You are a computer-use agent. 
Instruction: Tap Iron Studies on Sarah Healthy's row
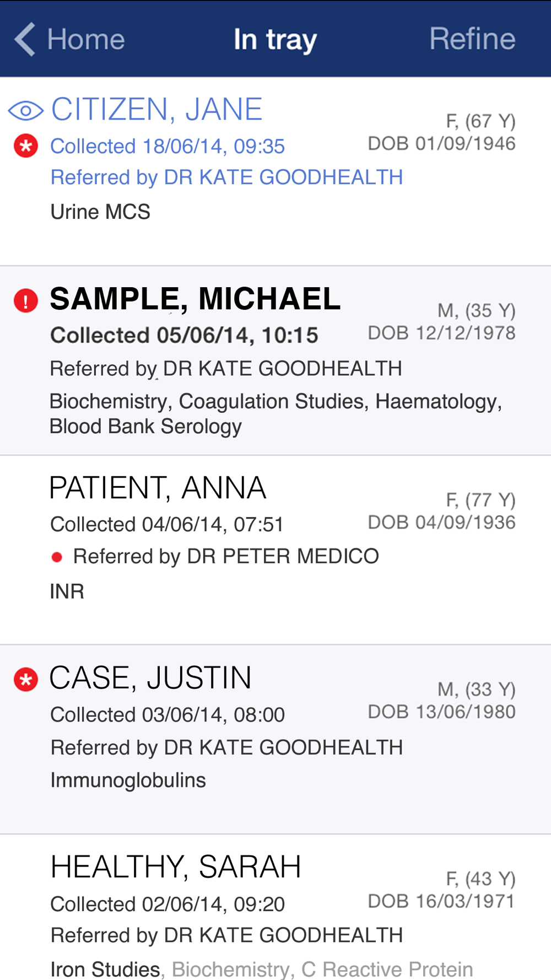pos(105,969)
